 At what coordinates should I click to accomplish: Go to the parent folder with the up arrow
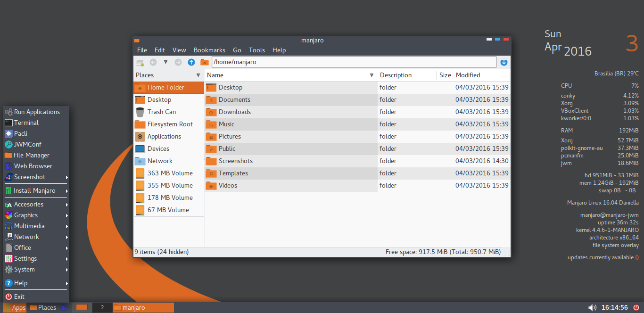191,62
